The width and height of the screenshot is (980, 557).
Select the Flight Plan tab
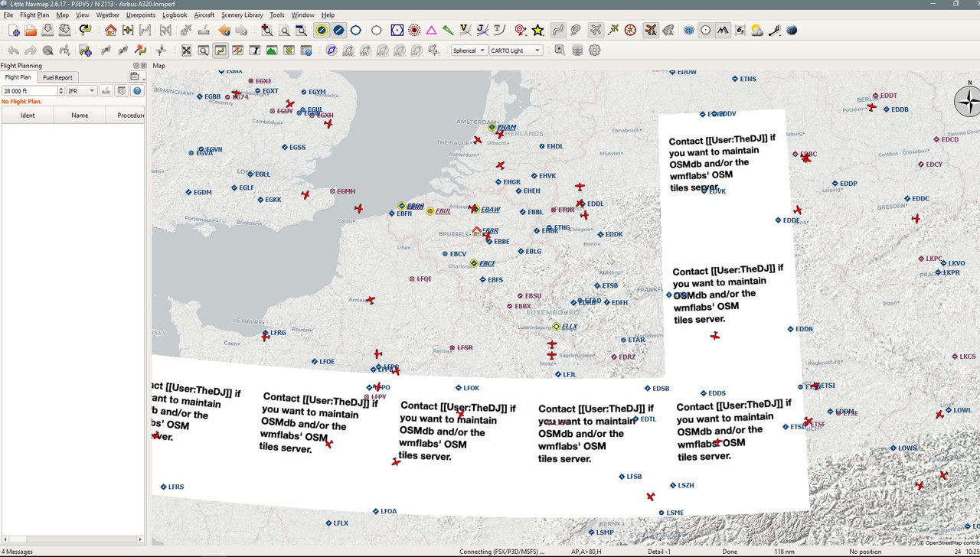click(x=18, y=77)
